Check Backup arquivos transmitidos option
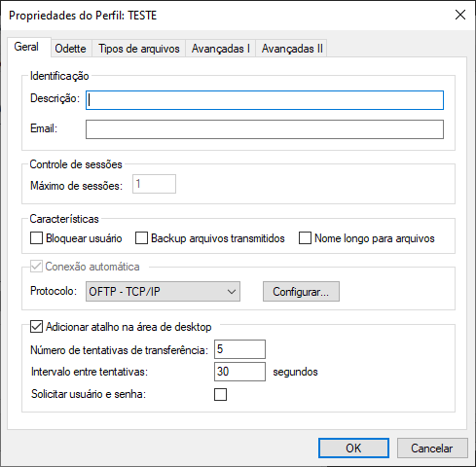This screenshot has width=476, height=467. 141,237
